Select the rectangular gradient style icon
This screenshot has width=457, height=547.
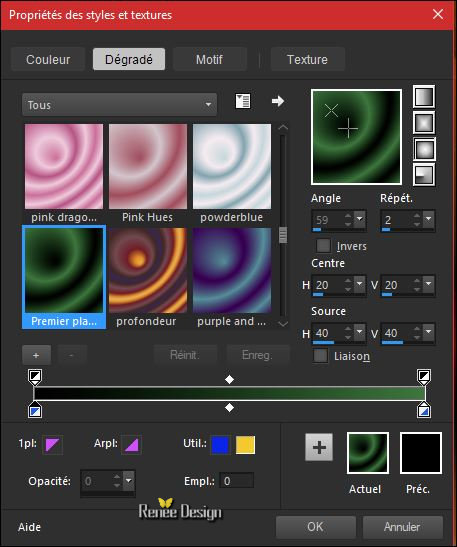coord(424,123)
